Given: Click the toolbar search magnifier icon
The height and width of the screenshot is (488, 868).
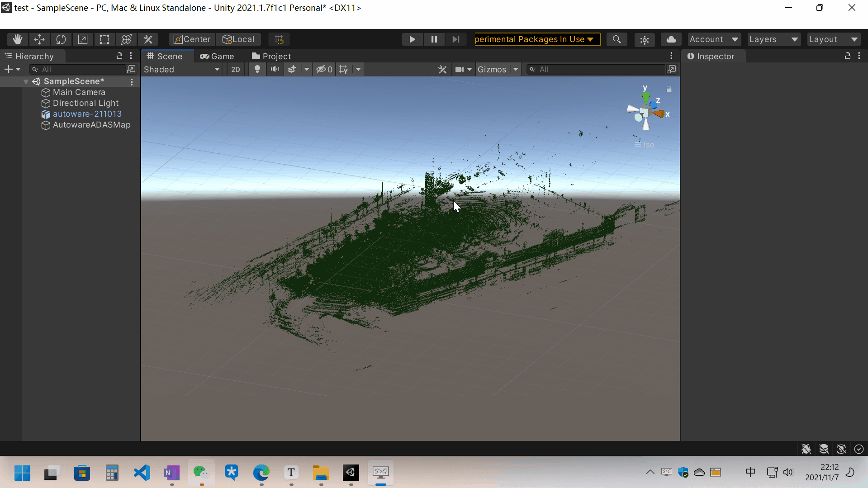Looking at the screenshot, I should [617, 39].
